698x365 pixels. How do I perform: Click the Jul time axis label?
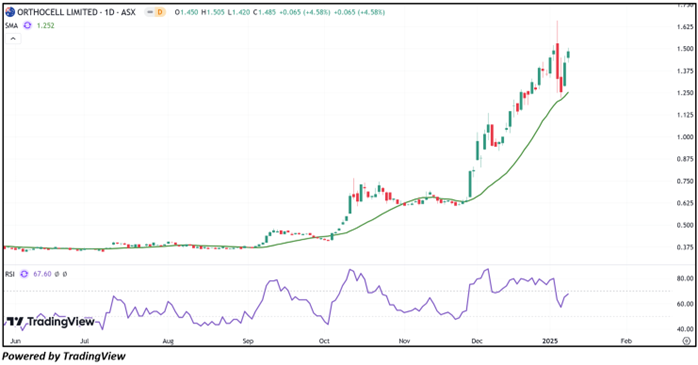85,341
